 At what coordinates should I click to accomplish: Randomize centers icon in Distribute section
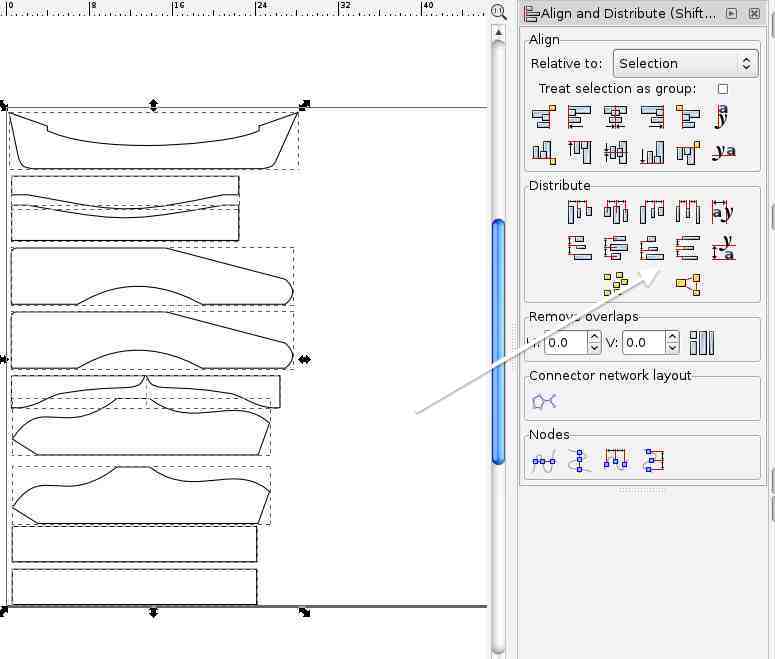(616, 284)
